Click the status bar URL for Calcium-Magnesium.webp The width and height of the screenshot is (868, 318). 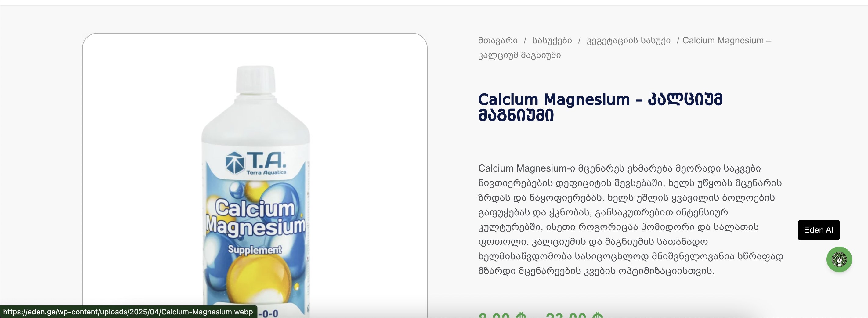coord(128,312)
